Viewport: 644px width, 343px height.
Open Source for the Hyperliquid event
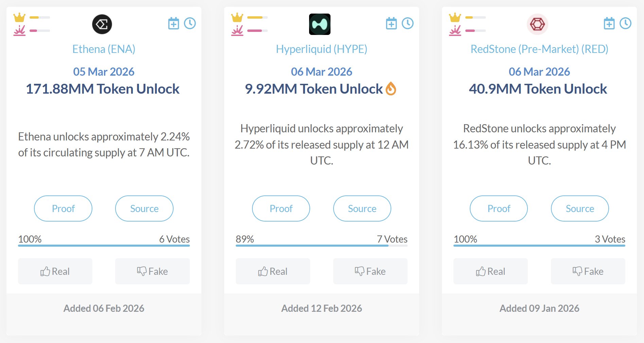[362, 208]
